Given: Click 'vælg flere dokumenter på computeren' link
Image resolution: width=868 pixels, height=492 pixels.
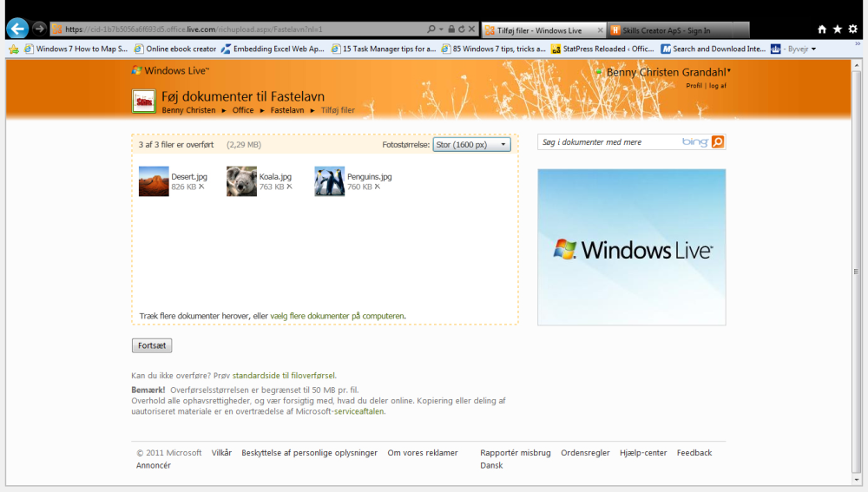Looking at the screenshot, I should pos(337,316).
